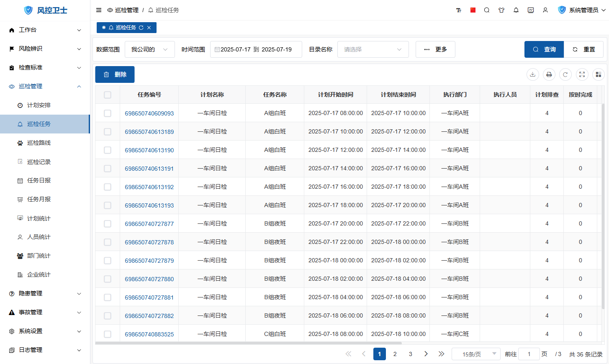Viewport: 609px width, 364px height.
Task: Collapse sidebar with hamburger menu icon
Action: [99, 10]
